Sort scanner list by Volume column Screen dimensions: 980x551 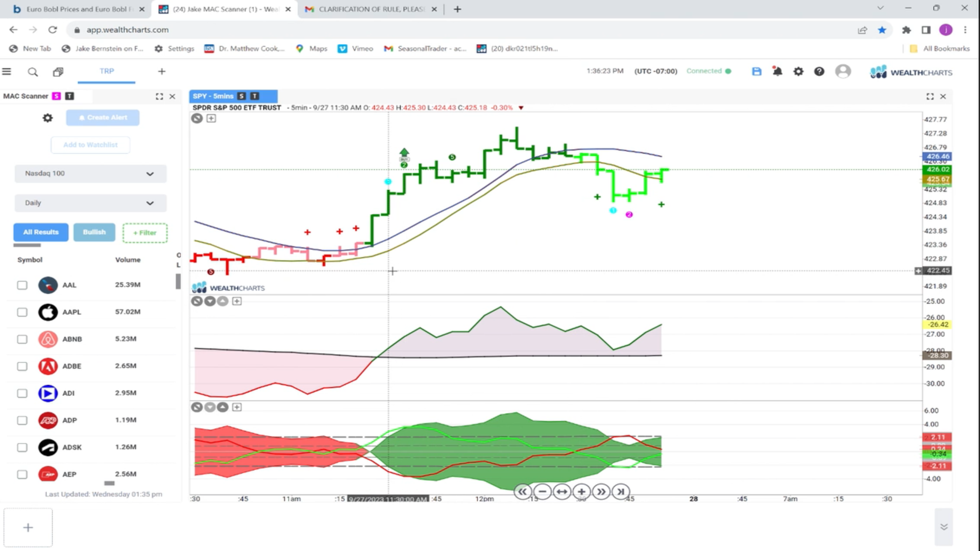pos(128,260)
